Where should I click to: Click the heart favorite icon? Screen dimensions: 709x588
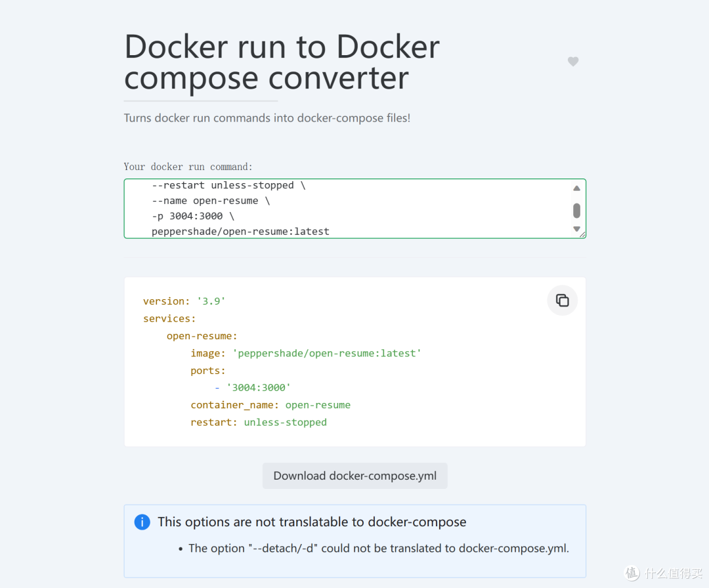click(572, 61)
